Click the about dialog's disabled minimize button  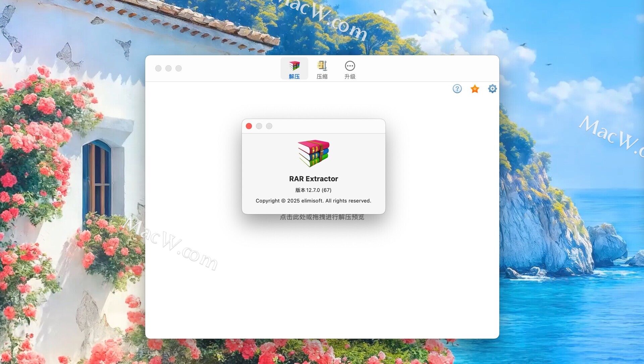click(259, 126)
